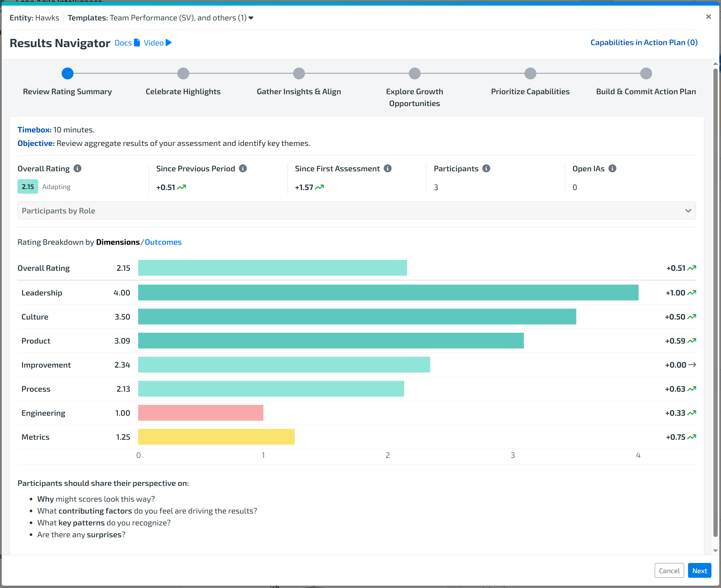Select the Build & Commit Action Plan step

[x=646, y=73]
